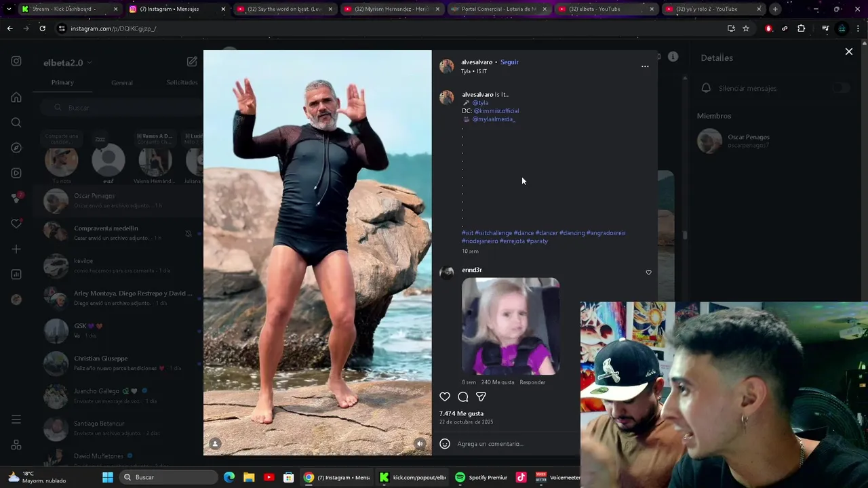Click the Create plus icon in the sidebar
This screenshot has height=488, width=868.
point(16,249)
